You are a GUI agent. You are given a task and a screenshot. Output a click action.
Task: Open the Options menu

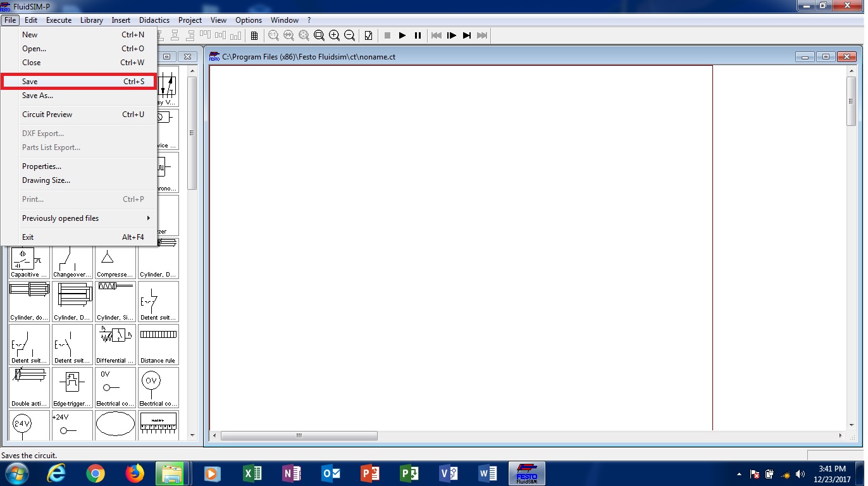pos(249,20)
